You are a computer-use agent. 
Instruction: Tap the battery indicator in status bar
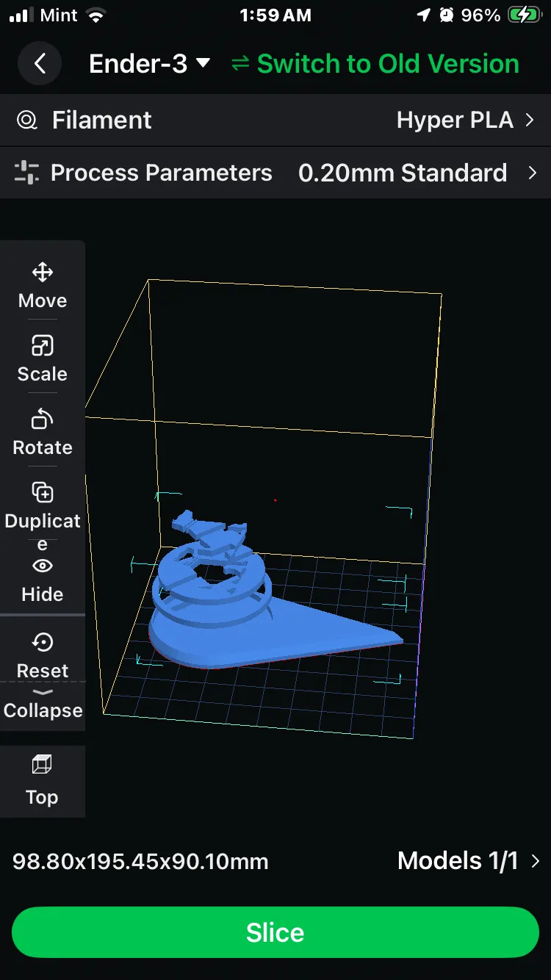(525, 15)
